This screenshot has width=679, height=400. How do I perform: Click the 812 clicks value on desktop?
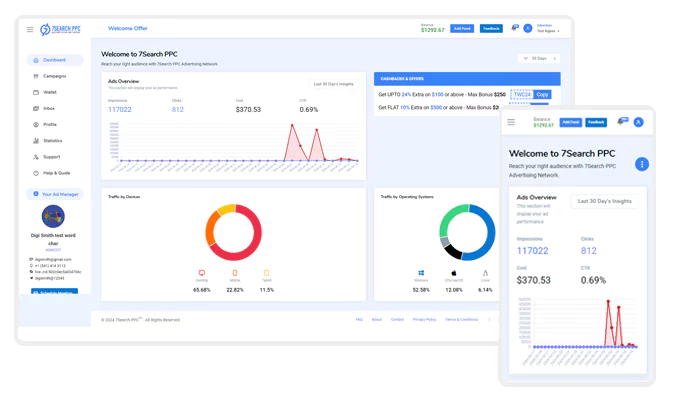pyautogui.click(x=178, y=110)
